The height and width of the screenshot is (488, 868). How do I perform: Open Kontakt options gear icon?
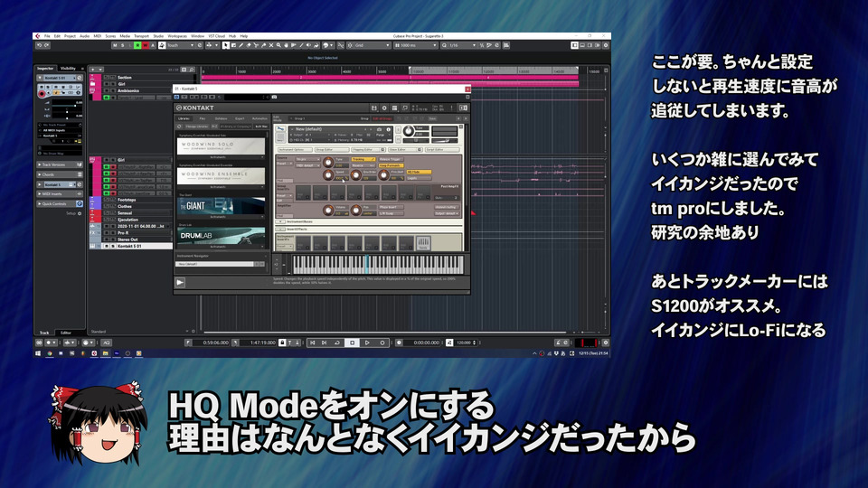click(x=384, y=108)
